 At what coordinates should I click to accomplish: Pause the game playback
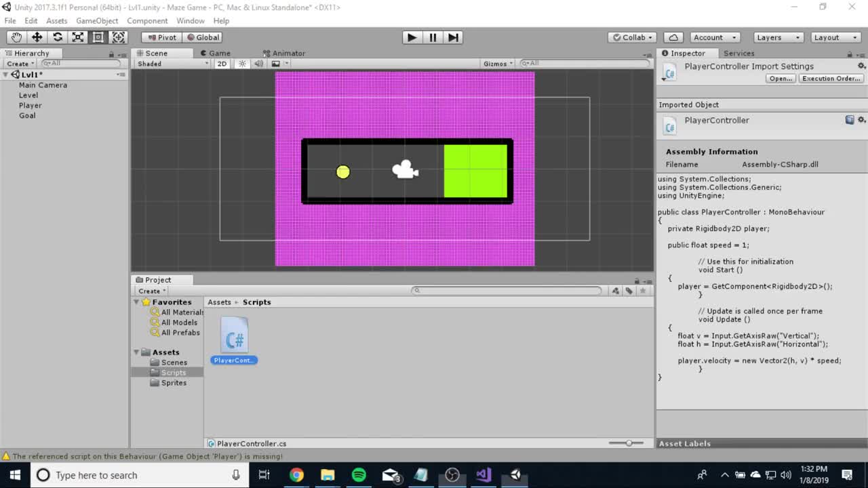(x=433, y=37)
